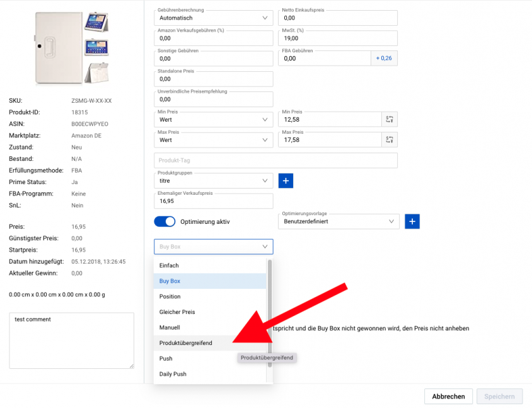Image resolution: width=532 pixels, height=408 pixels.
Task: Click the Produkt-Tag input field
Action: [x=275, y=160]
